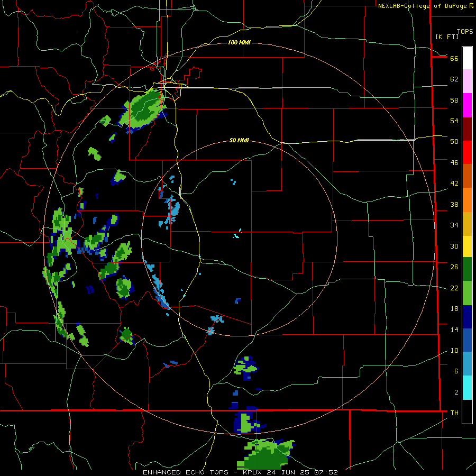Click the legend value 58
Viewport: 476px width, 476px height.
click(454, 100)
